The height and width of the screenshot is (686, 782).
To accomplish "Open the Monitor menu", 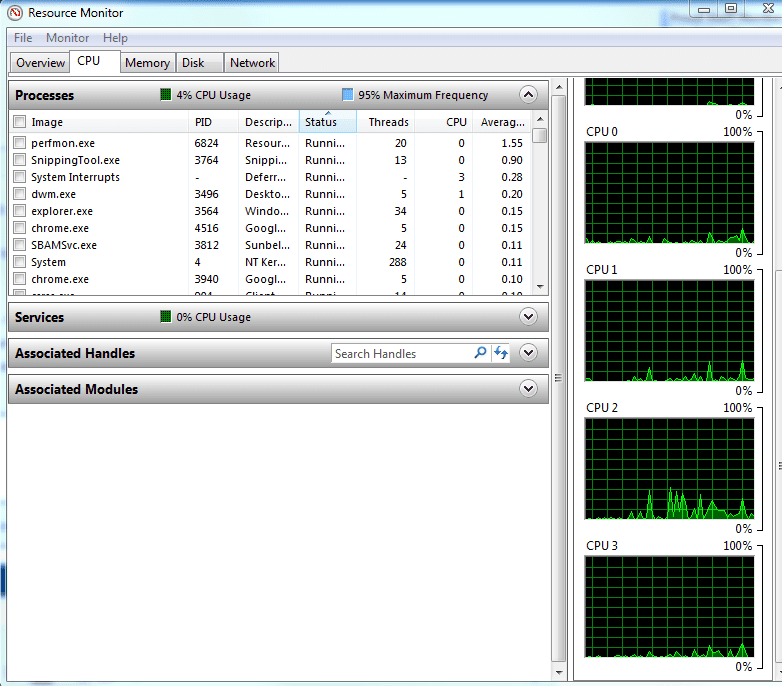I will tap(67, 38).
